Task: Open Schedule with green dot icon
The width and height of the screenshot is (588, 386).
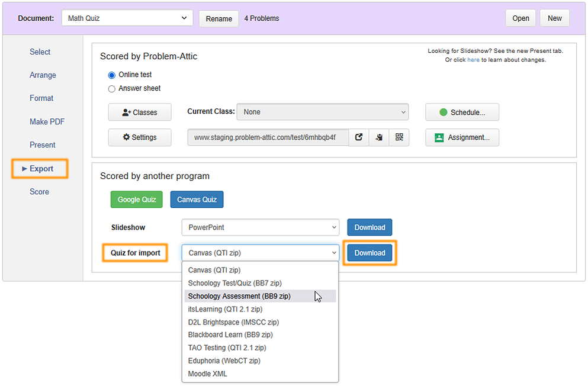Action: 462,112
